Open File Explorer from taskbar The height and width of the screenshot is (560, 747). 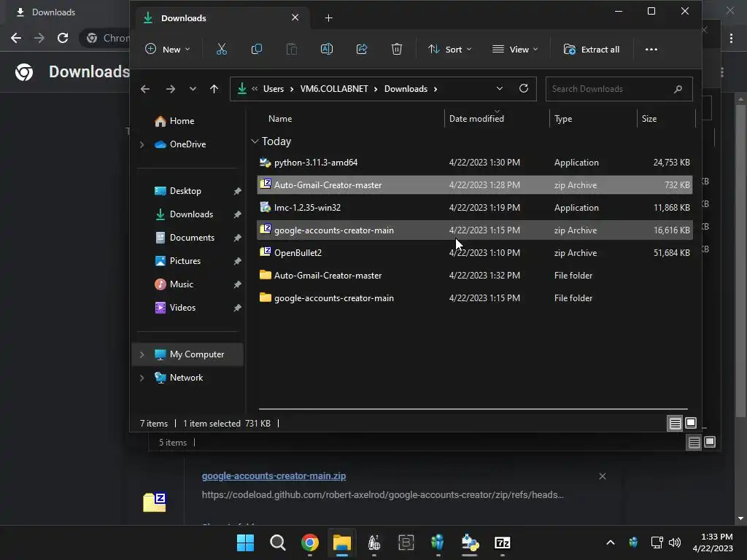point(342,542)
